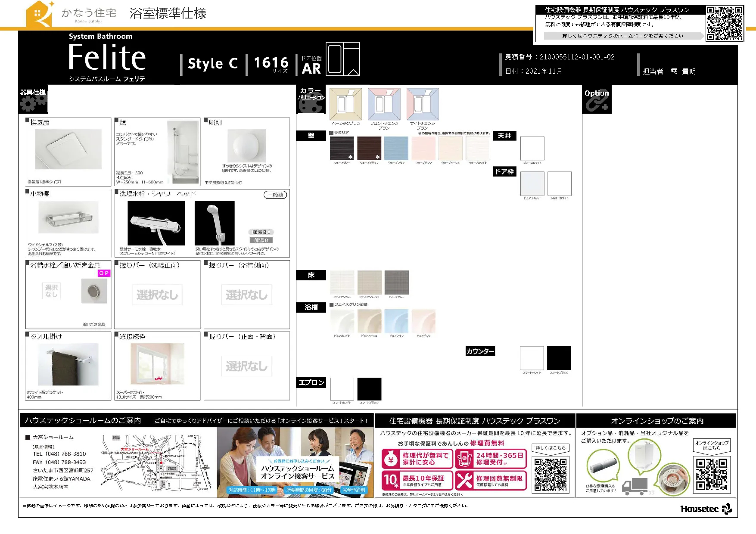The height and width of the screenshot is (534, 756).
Task: Pick the ウェーブピンク wall swatch
Action: tap(423, 149)
